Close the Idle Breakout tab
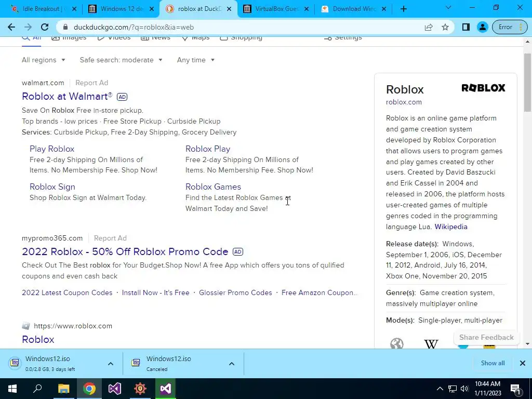 [74, 9]
